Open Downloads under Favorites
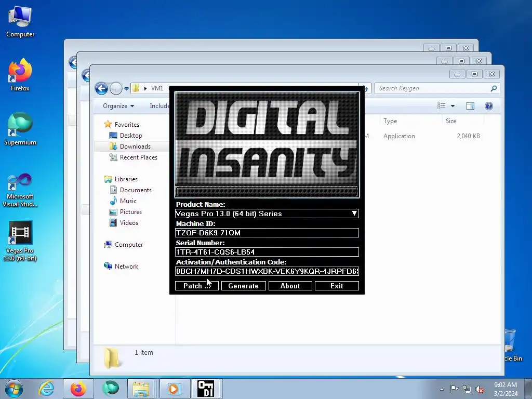The width and height of the screenshot is (532, 399). pyautogui.click(x=135, y=146)
